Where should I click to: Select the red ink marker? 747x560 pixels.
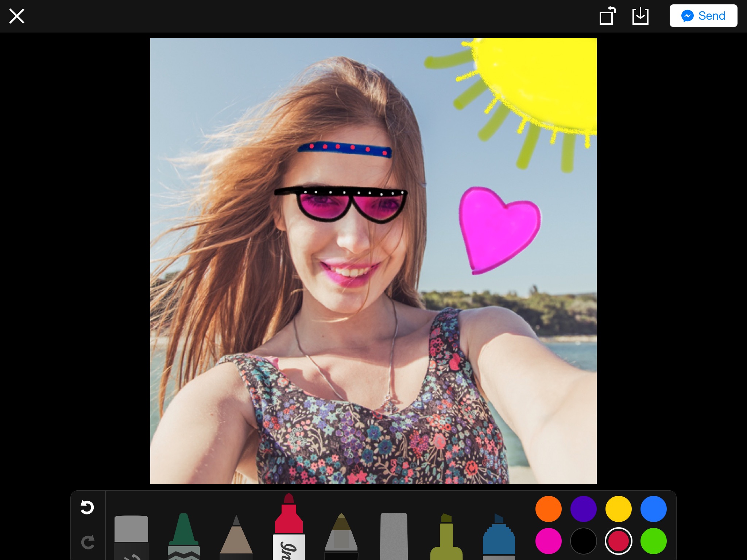(x=289, y=529)
